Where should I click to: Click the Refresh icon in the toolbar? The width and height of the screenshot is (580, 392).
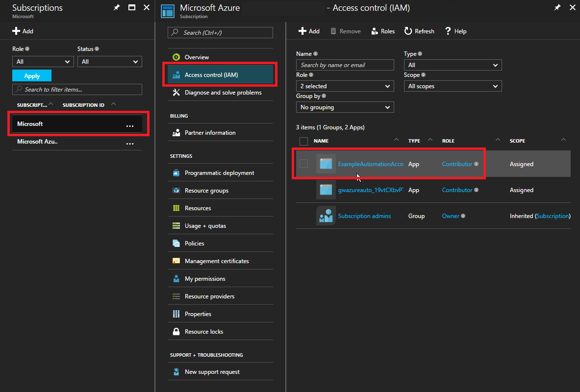(x=408, y=31)
